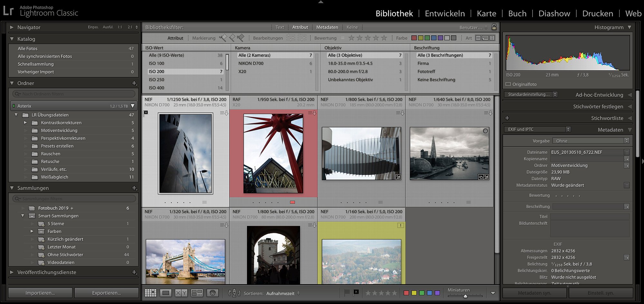This screenshot has width=644, height=304.
Task: Set Navigator zoom to Einpas.
Action: (93, 27)
